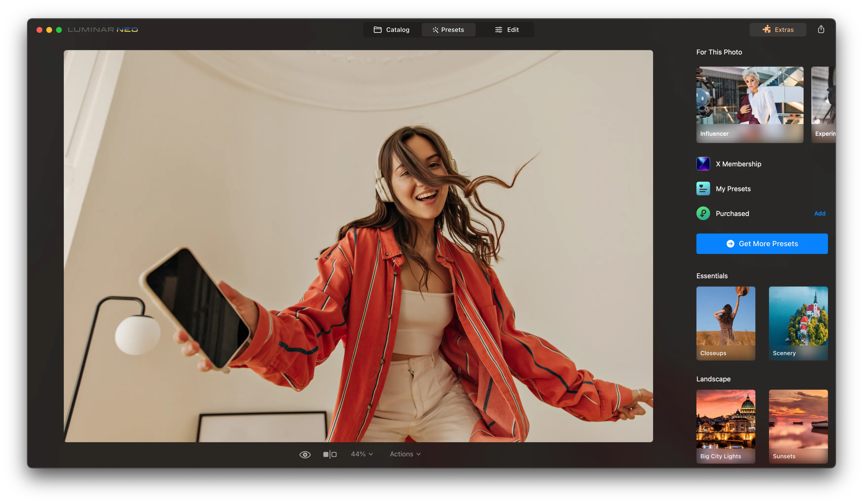Expand the Actions dropdown menu
The image size is (863, 504).
point(405,454)
